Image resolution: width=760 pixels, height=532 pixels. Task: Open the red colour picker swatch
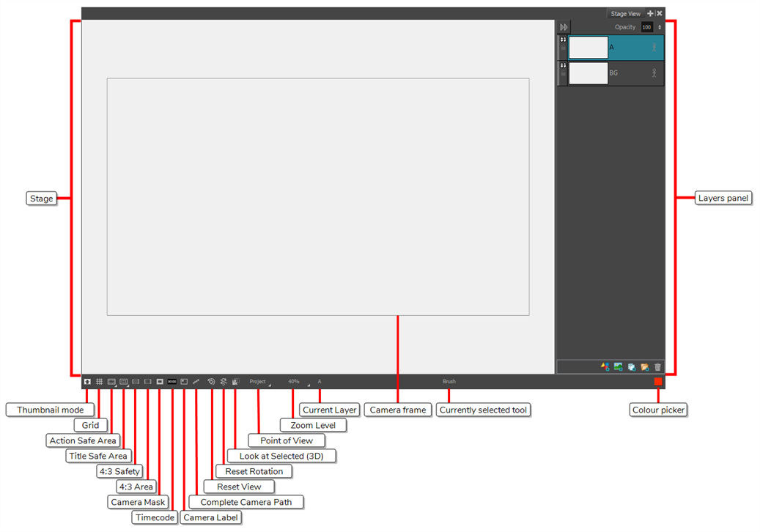(x=658, y=382)
